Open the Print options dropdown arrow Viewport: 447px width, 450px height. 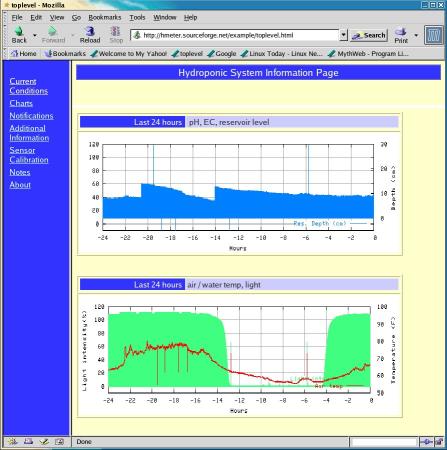[x=416, y=35]
